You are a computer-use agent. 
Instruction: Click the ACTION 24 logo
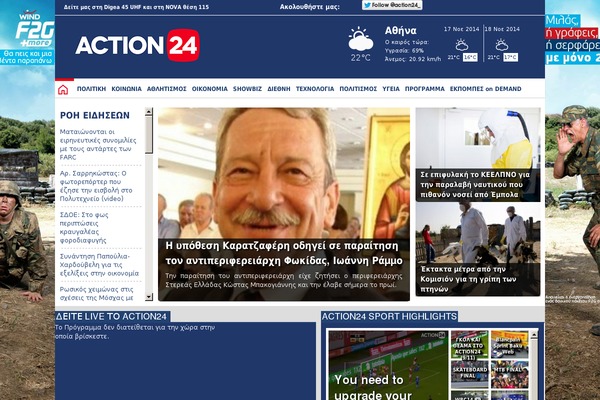[x=137, y=46]
